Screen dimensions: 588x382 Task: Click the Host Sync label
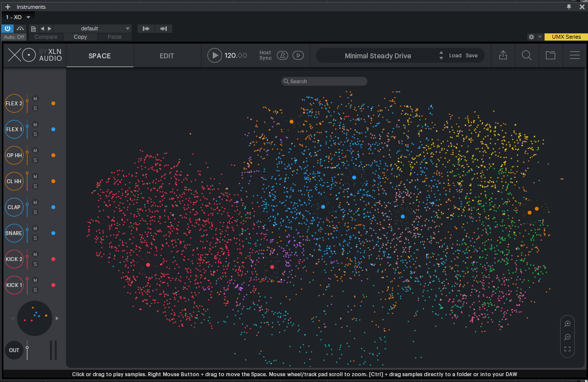click(265, 55)
